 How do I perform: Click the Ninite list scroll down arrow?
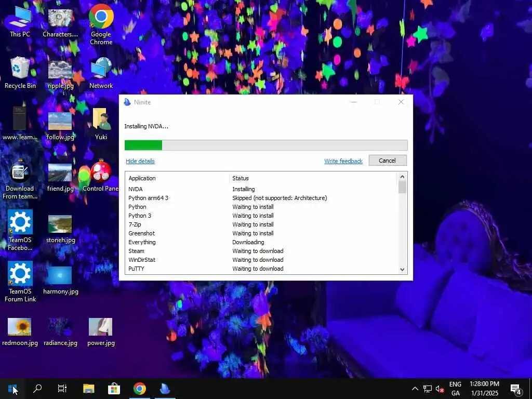(x=402, y=270)
